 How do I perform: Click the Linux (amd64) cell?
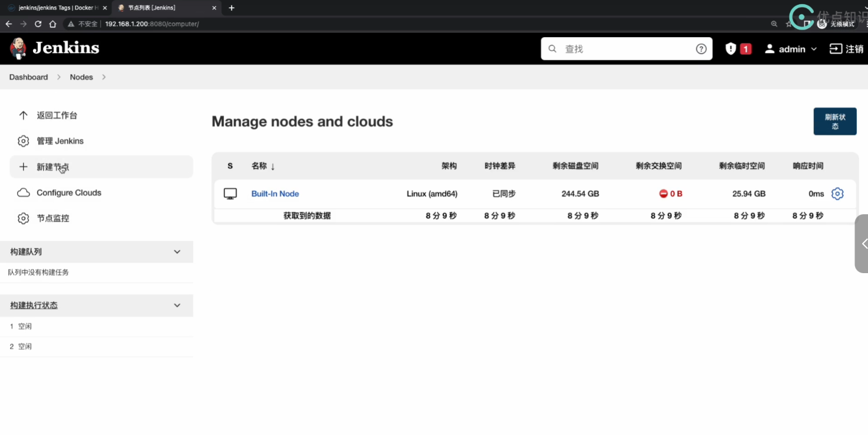(x=432, y=194)
